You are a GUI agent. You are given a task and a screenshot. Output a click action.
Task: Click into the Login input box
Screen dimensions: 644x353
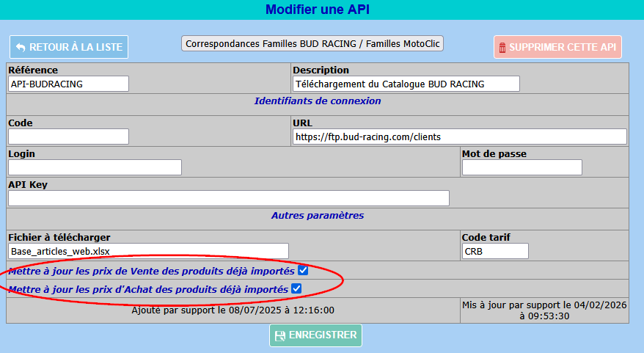[95, 167]
